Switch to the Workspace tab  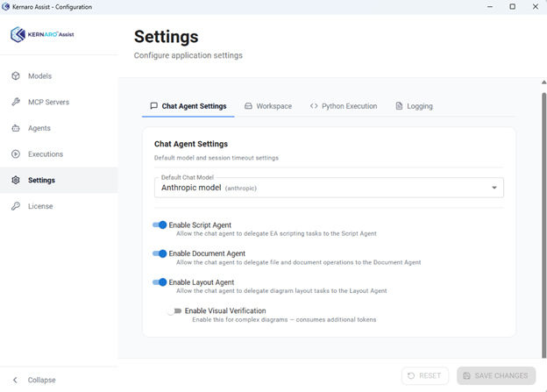(268, 106)
